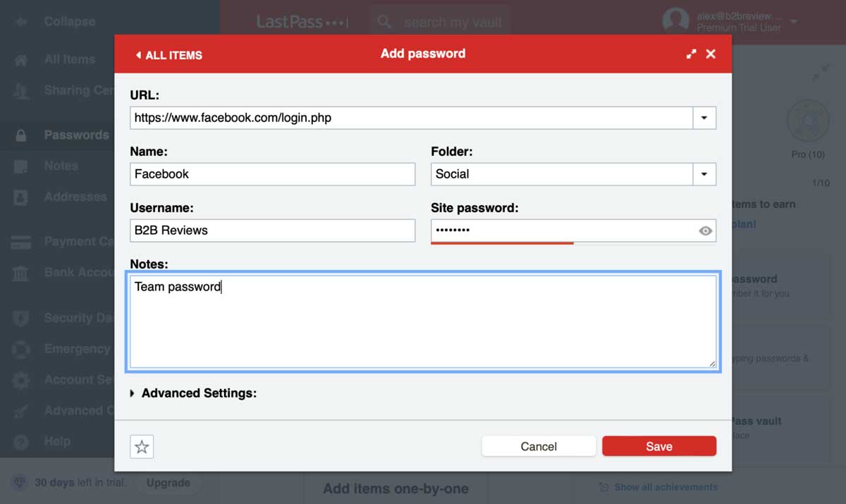The width and height of the screenshot is (846, 504).
Task: Save the new Facebook password entry
Action: [658, 445]
